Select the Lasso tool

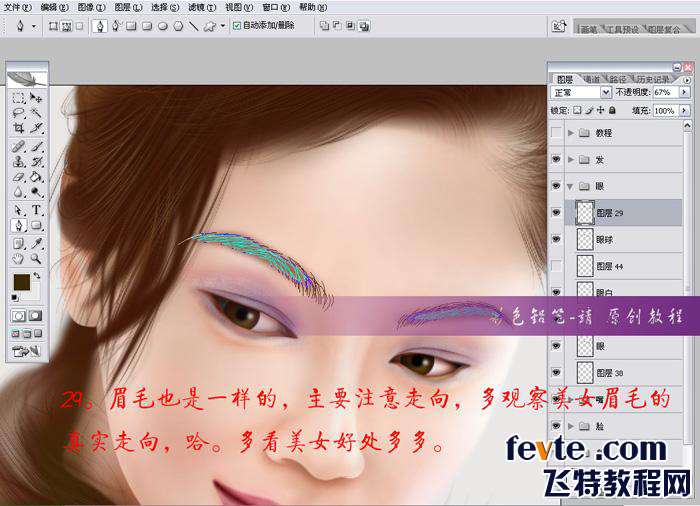pyautogui.click(x=18, y=113)
